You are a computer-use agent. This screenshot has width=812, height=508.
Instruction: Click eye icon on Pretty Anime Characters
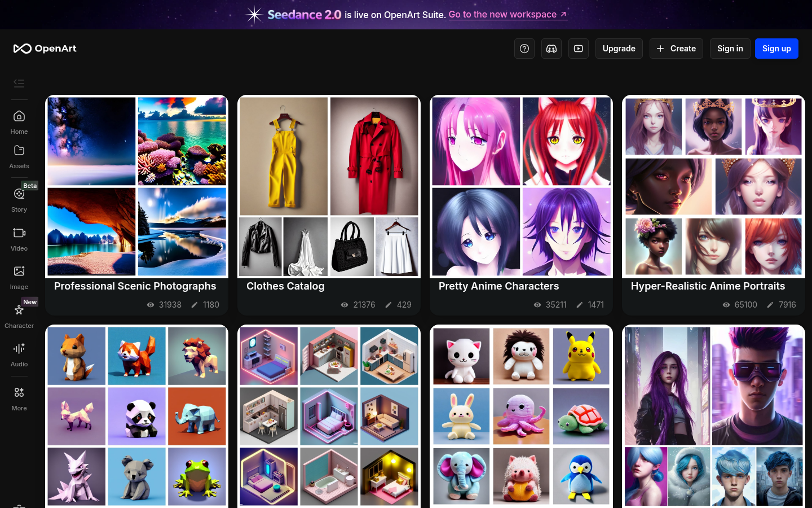click(537, 305)
